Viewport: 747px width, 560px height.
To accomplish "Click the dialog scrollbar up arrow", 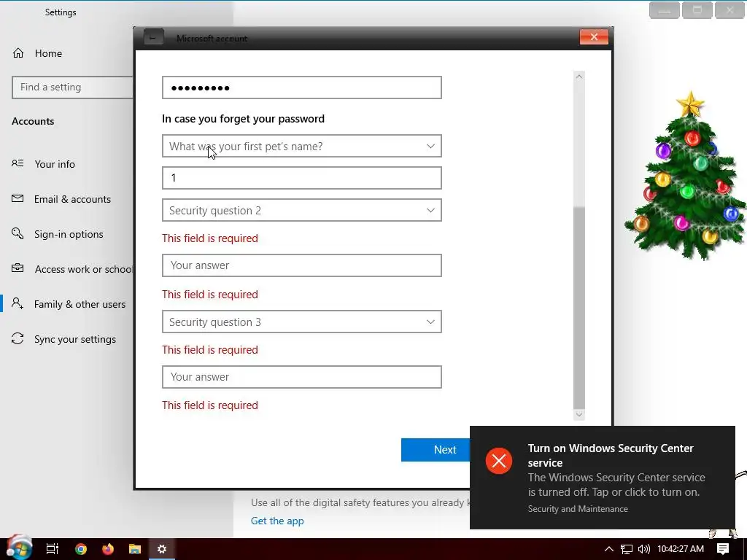I will point(578,77).
